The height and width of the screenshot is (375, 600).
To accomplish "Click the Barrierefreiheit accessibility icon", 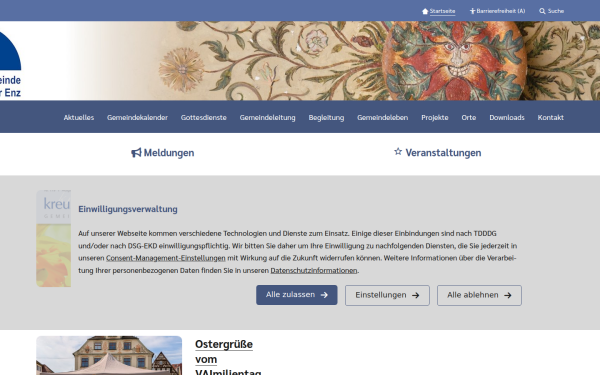I will tap(472, 11).
